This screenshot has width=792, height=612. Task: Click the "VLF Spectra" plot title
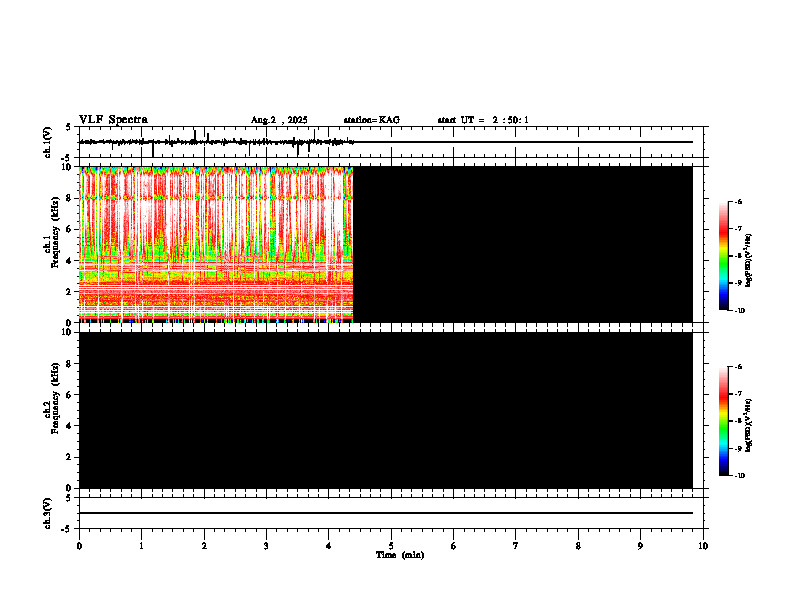(x=113, y=120)
